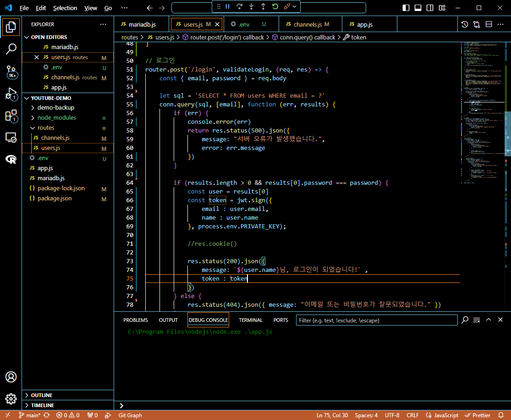Open changes compare icon in editor toolbar
Viewport: 511px width, 420px height.
coord(477,24)
